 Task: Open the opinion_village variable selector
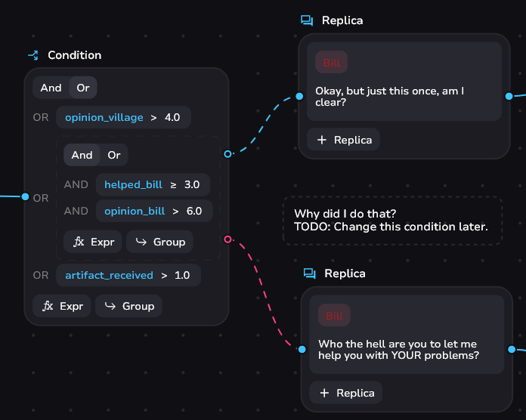pos(104,118)
